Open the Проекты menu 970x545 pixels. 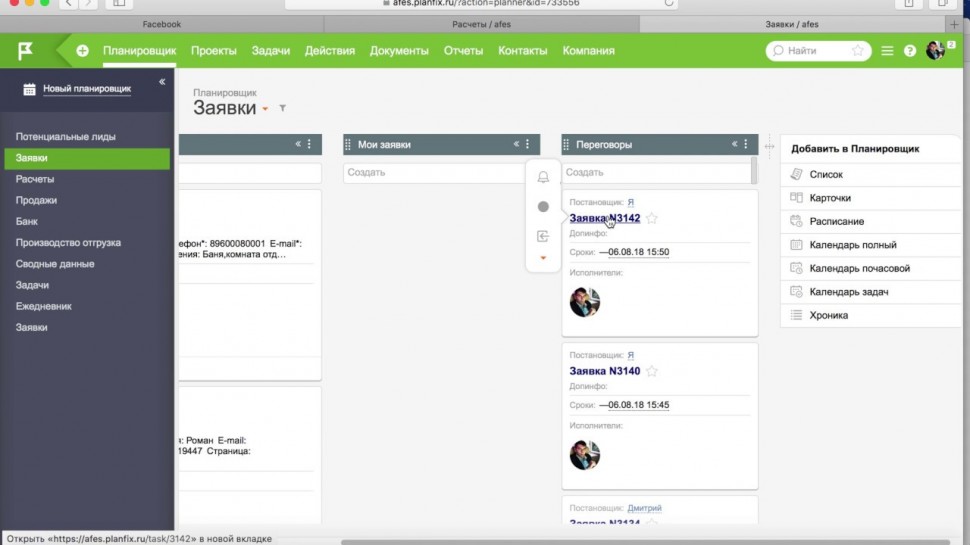(213, 51)
